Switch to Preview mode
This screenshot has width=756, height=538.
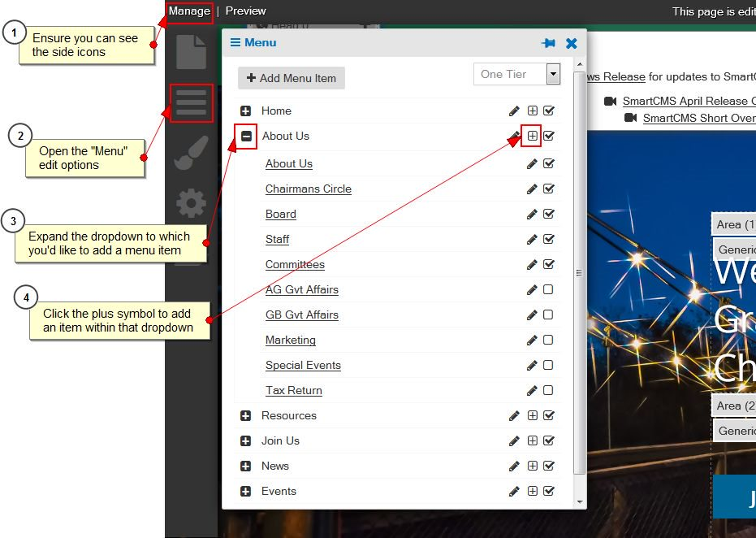[246, 11]
